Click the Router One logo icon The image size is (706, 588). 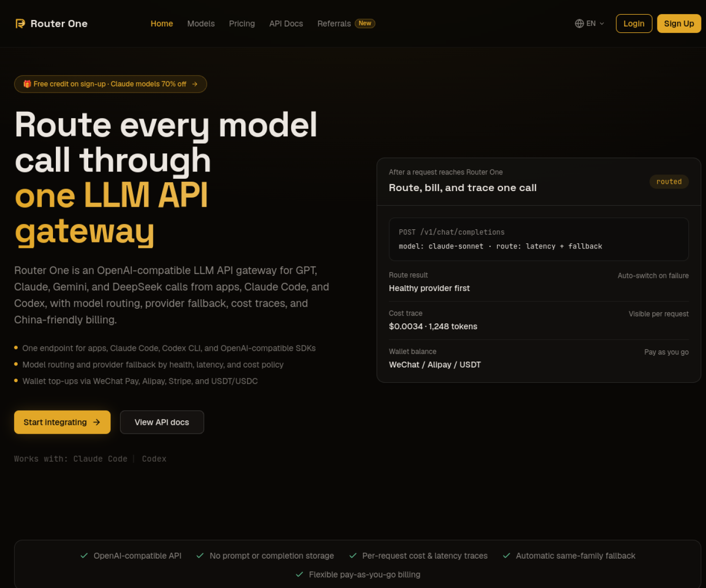(x=20, y=24)
